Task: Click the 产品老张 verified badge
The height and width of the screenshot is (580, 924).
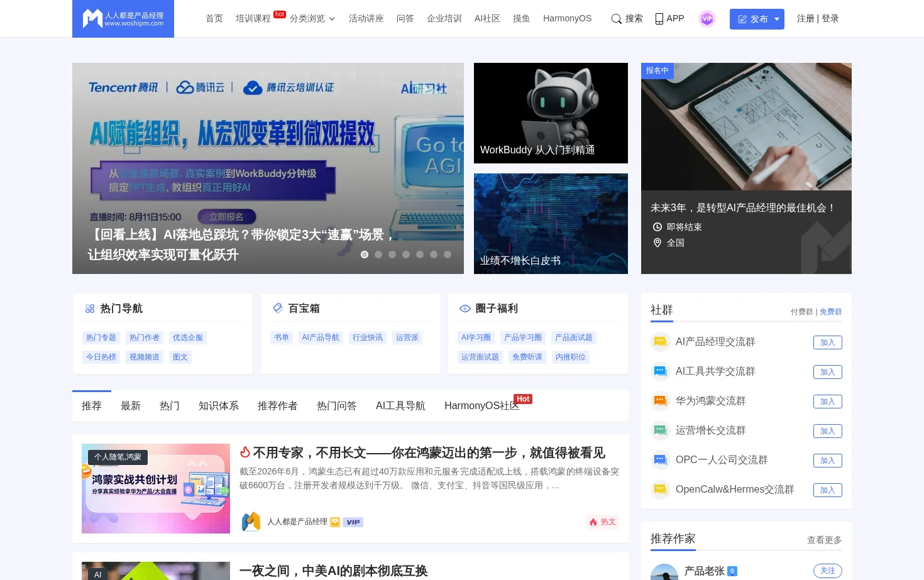Action: (x=732, y=571)
